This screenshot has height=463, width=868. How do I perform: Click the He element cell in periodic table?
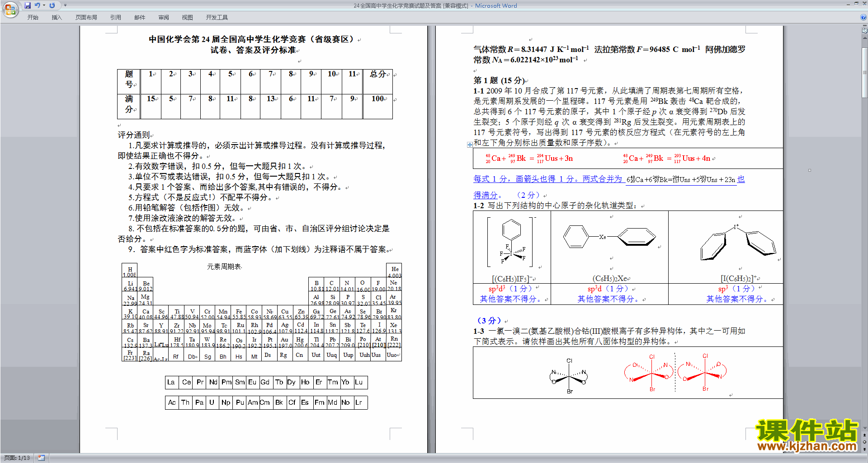[x=395, y=269]
